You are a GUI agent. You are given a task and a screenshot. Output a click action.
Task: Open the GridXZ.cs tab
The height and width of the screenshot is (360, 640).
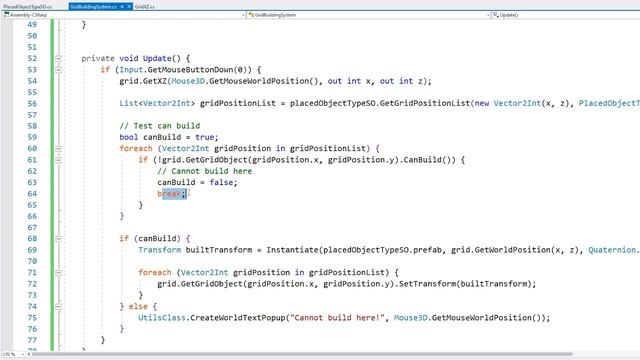(144, 7)
